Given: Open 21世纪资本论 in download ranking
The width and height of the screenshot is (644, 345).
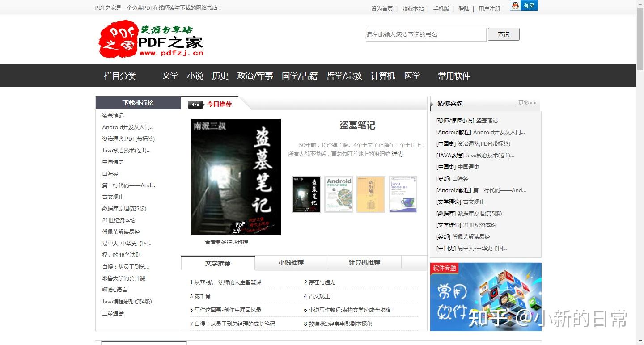Looking at the screenshot, I should (x=119, y=220).
